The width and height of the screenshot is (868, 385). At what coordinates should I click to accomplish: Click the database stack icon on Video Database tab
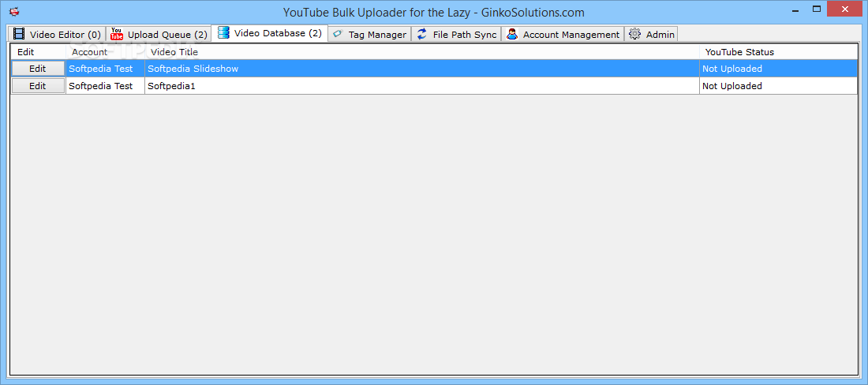(x=223, y=32)
